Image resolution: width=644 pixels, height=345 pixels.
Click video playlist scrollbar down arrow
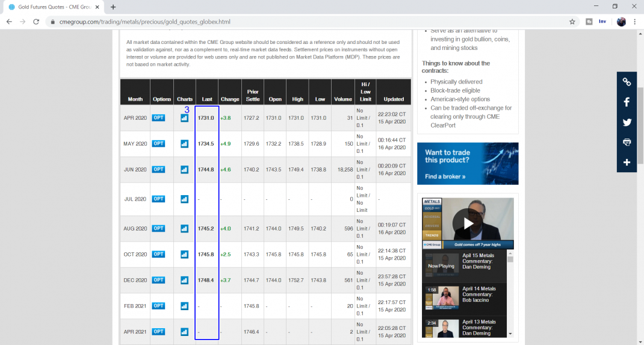click(x=510, y=334)
